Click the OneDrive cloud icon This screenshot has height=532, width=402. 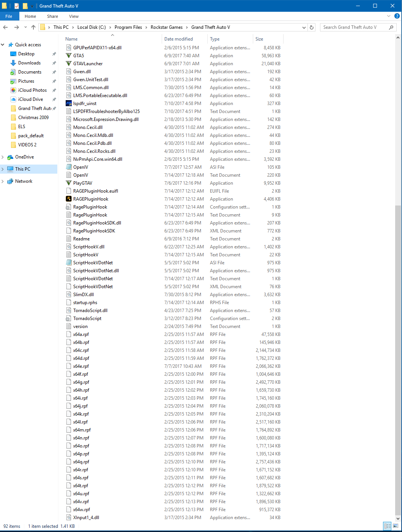click(x=10, y=157)
